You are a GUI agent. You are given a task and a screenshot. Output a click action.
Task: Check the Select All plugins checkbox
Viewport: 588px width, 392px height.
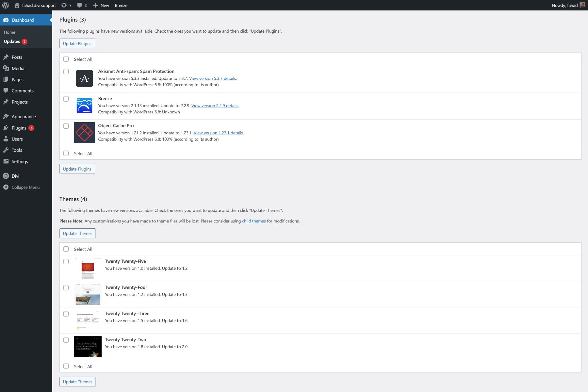tap(66, 59)
